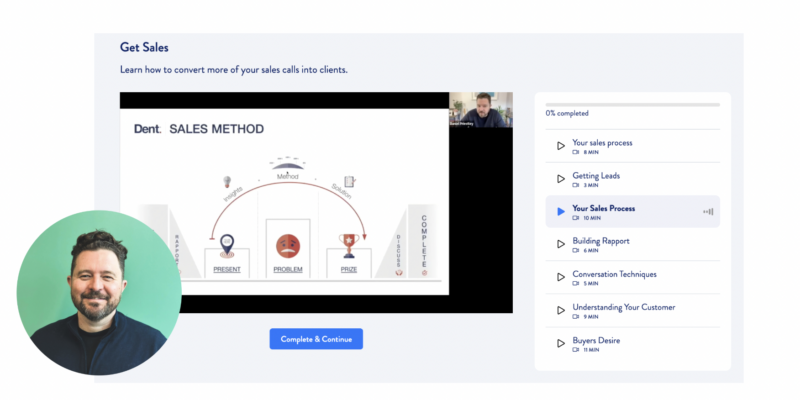800x400 pixels.
Task: Select the Buyers Desire lesson title
Action: [596, 340]
